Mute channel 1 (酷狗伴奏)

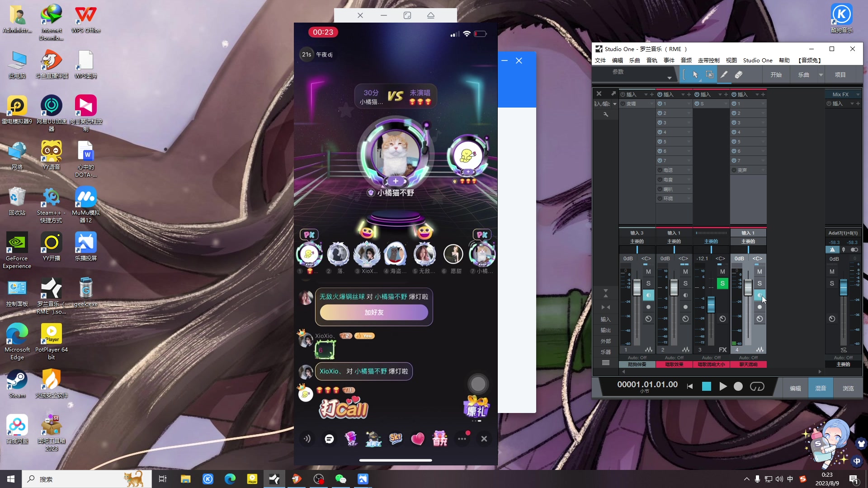[x=648, y=272]
